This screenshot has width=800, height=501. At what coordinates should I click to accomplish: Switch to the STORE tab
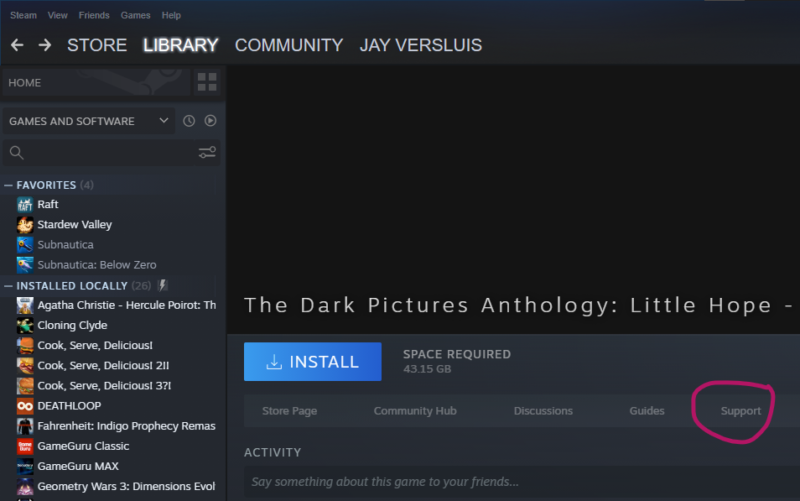tap(97, 45)
